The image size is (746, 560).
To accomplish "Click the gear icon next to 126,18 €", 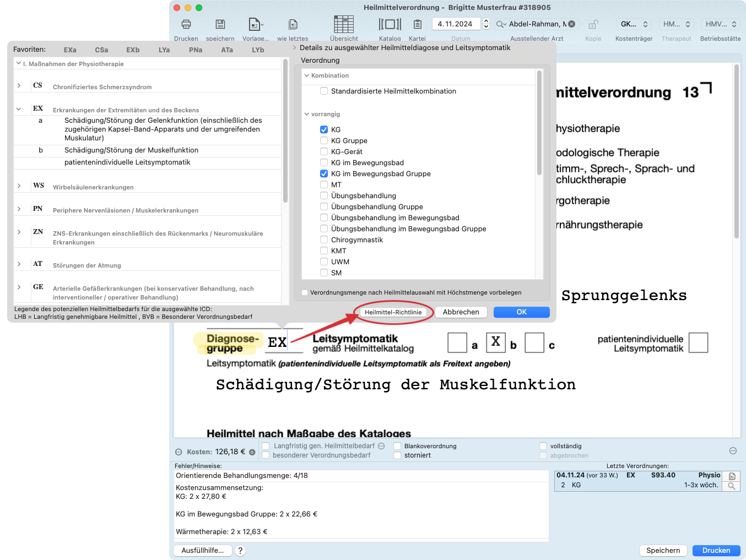I will [x=252, y=452].
